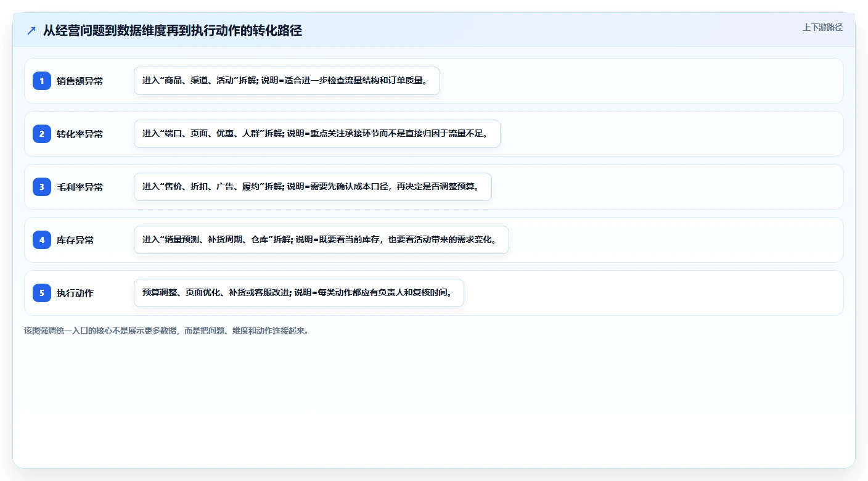Click the 上下游路径 label
This screenshot has width=868, height=481.
pos(822,27)
